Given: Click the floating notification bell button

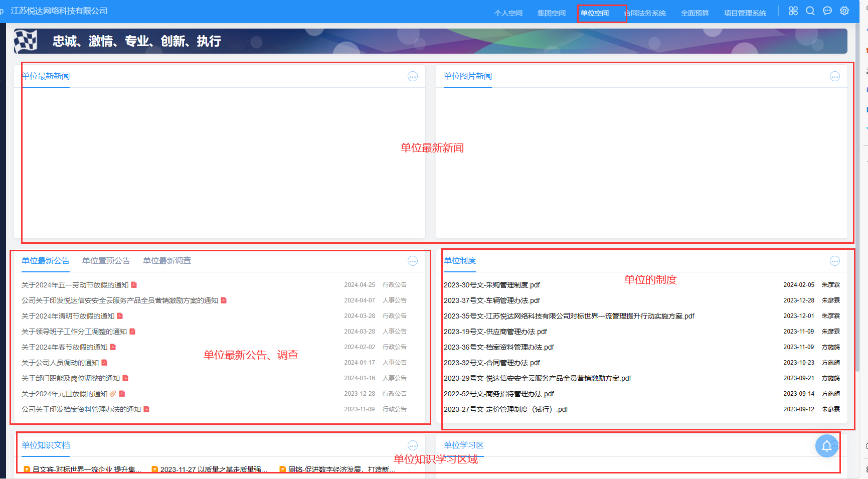Looking at the screenshot, I should pos(826,445).
